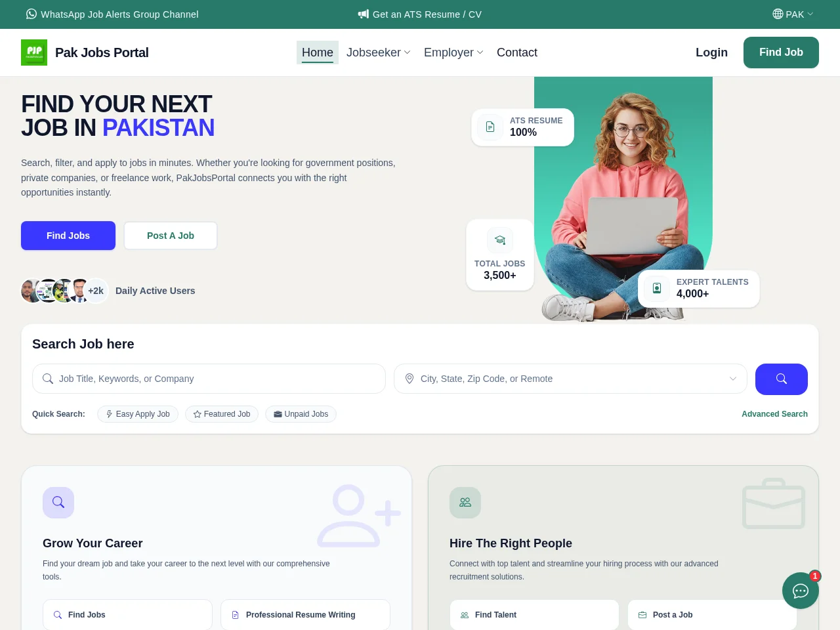Click the ATS RESUME 100% stat card
Viewport: 840px width, 630px height.
(x=523, y=127)
